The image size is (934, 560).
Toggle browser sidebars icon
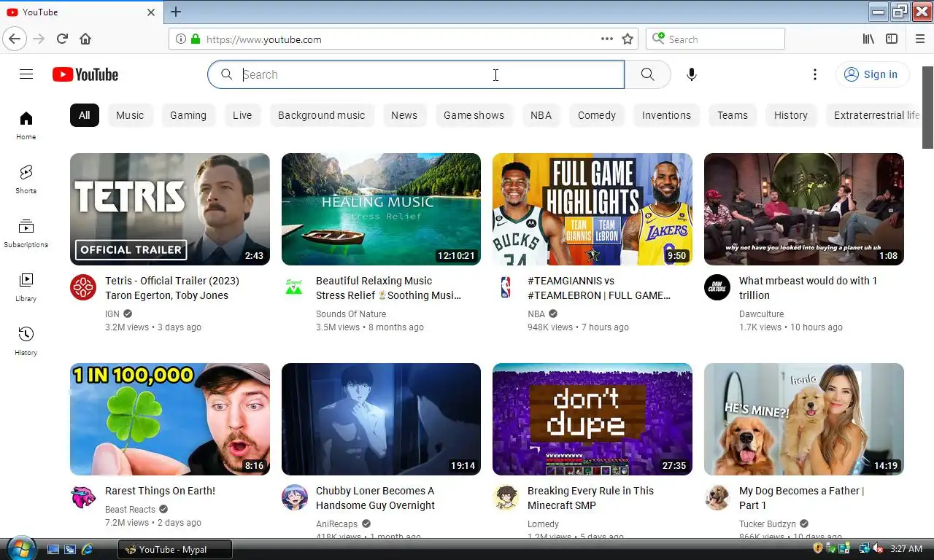point(892,39)
